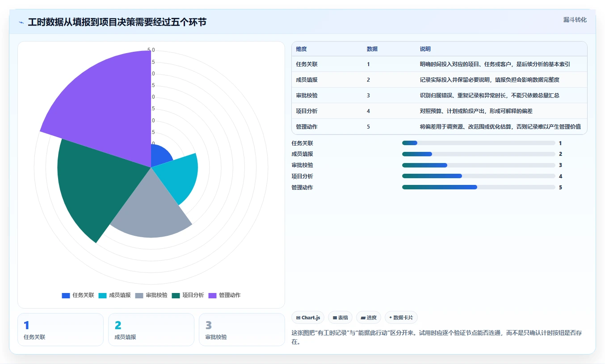Click description starting 将偏差用于调资源
605x364 pixels.
pos(500,127)
